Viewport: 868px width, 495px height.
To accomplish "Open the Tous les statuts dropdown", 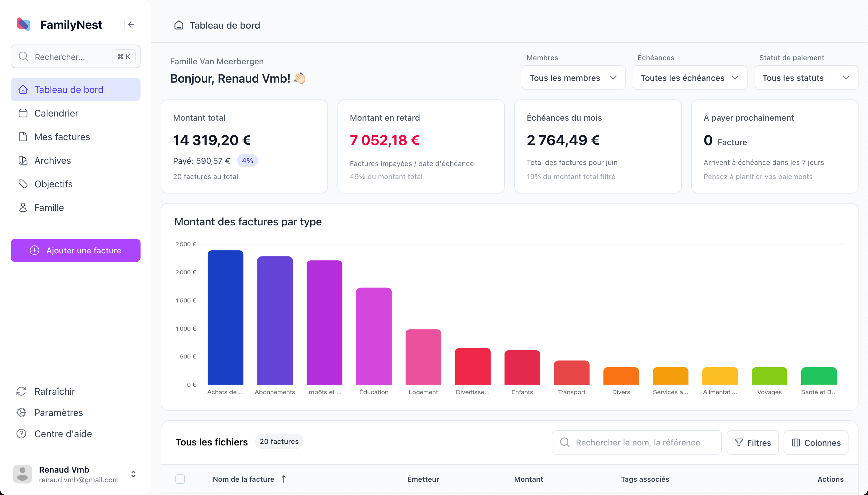I will click(x=806, y=78).
